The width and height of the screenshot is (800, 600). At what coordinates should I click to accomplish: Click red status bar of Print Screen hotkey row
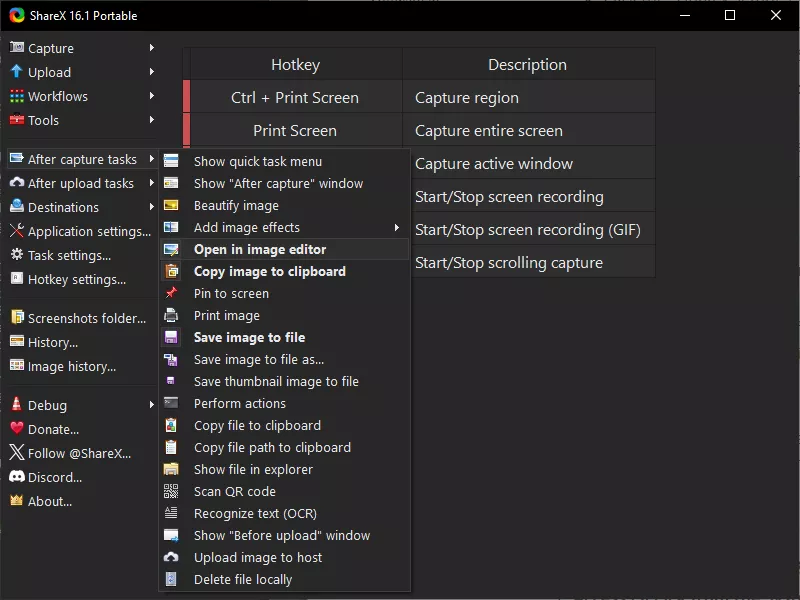coord(186,129)
